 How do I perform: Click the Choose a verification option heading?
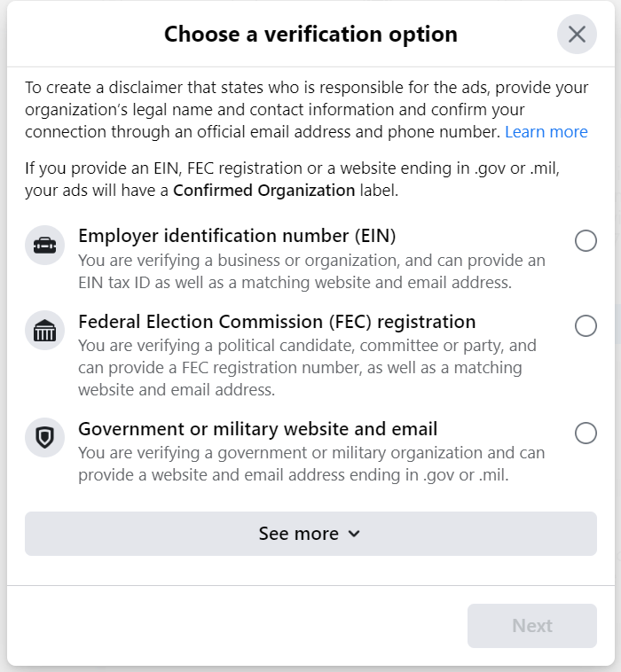pos(310,35)
